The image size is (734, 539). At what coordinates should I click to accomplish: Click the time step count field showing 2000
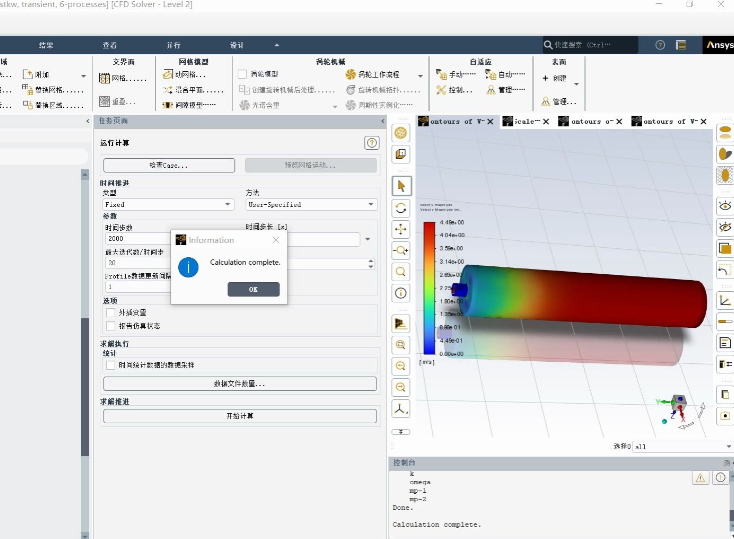(138, 239)
